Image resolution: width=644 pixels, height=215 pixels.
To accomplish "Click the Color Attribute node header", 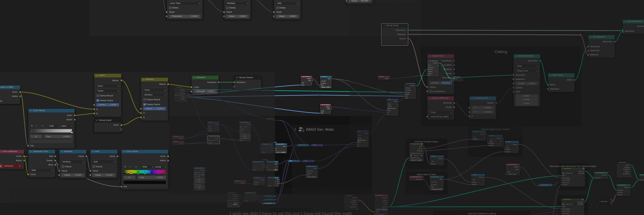I will [x=12, y=151].
